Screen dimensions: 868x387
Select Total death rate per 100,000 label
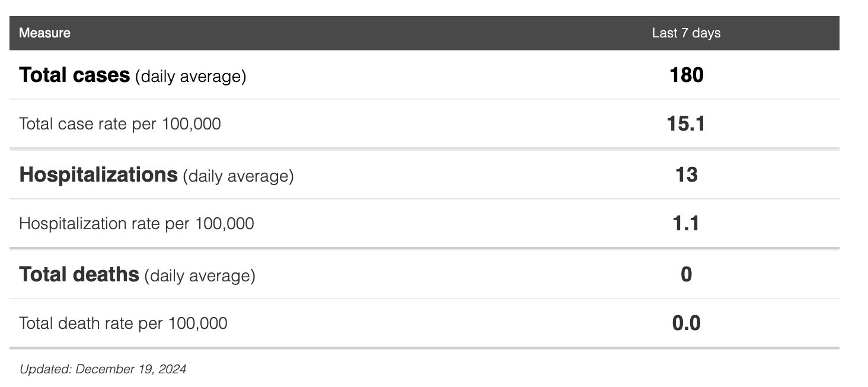(123, 323)
